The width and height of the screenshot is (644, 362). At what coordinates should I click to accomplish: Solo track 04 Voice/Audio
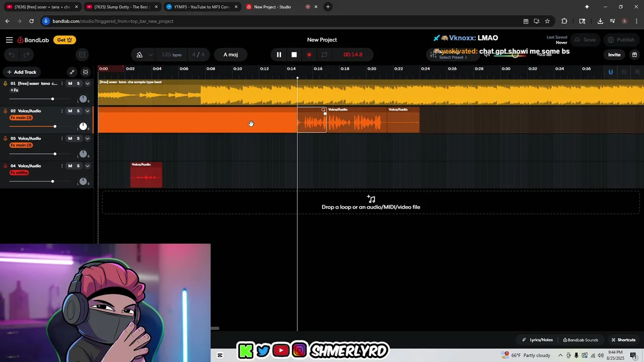78,165
